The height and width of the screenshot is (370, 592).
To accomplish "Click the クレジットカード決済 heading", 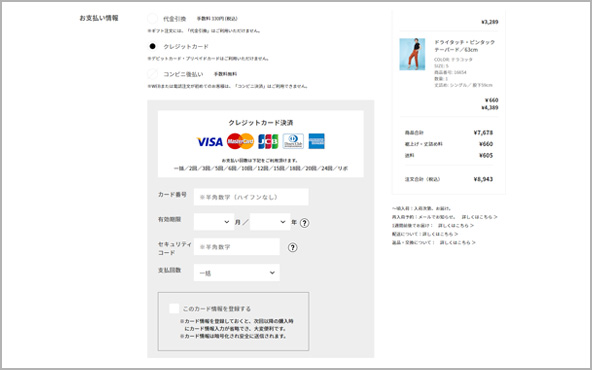I will point(261,123).
